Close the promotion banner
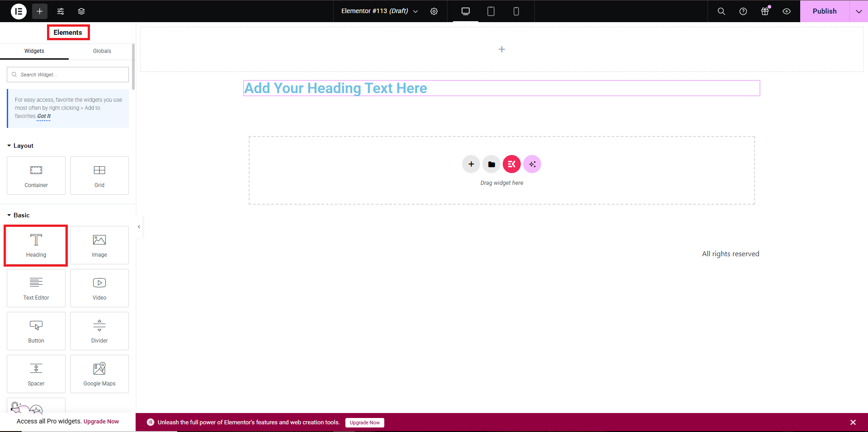868x432 pixels. [853, 423]
